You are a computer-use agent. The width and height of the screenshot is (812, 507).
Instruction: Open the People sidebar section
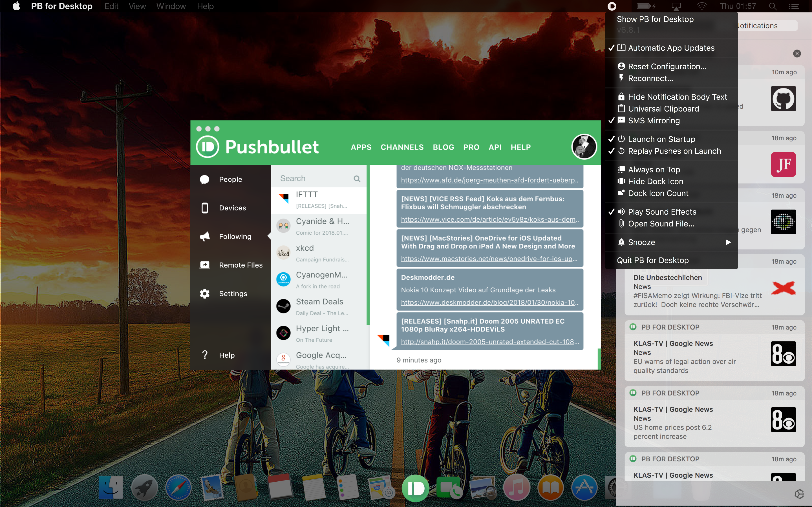tap(230, 179)
